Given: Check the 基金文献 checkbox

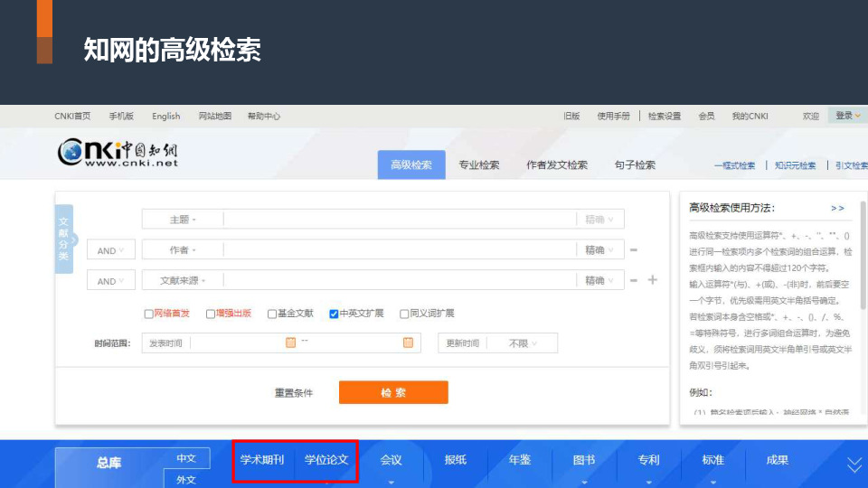Looking at the screenshot, I should (272, 314).
